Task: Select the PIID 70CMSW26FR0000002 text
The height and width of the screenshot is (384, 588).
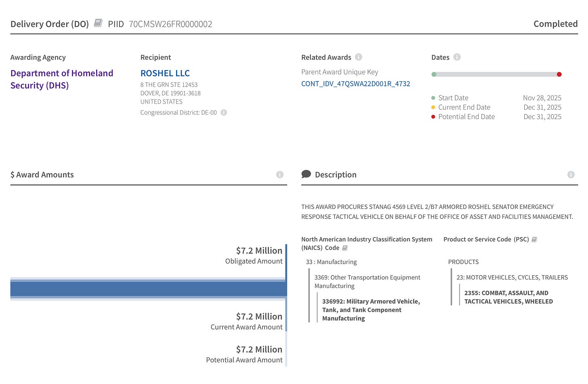Action: tap(170, 24)
